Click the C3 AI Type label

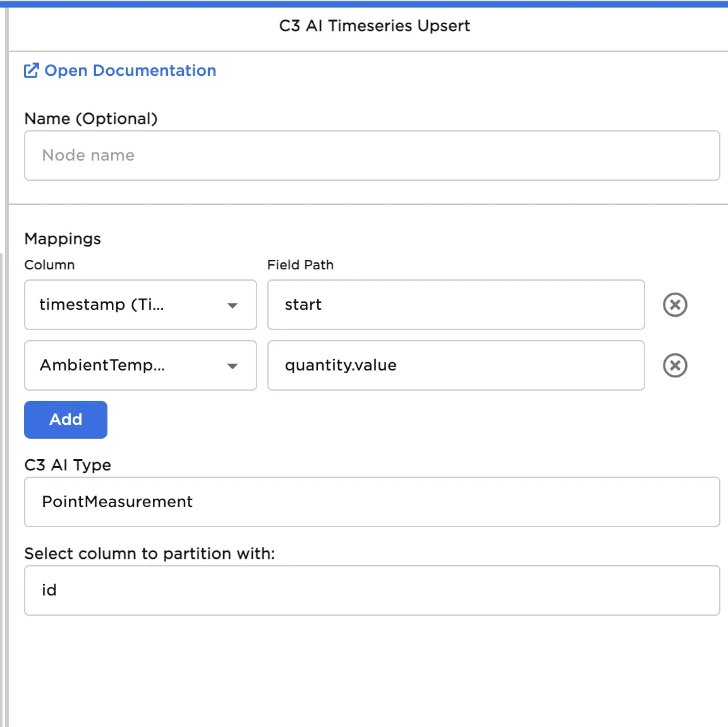[x=68, y=465]
